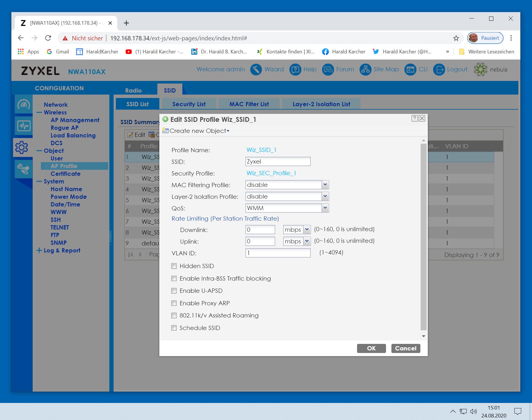Open the Create new Object menu

(x=199, y=131)
